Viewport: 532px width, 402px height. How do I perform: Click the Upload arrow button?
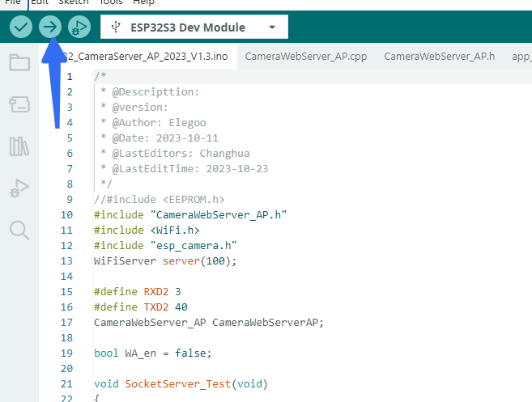click(x=50, y=27)
